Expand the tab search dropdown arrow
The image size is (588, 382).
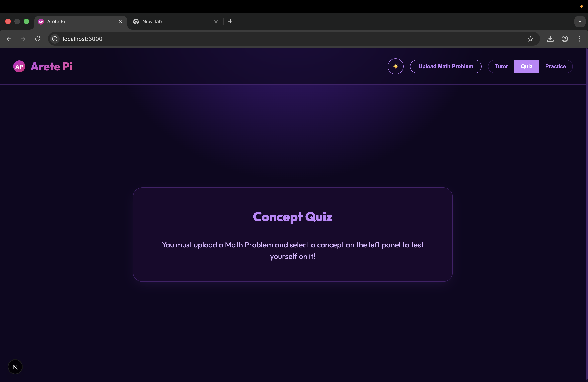click(x=580, y=21)
